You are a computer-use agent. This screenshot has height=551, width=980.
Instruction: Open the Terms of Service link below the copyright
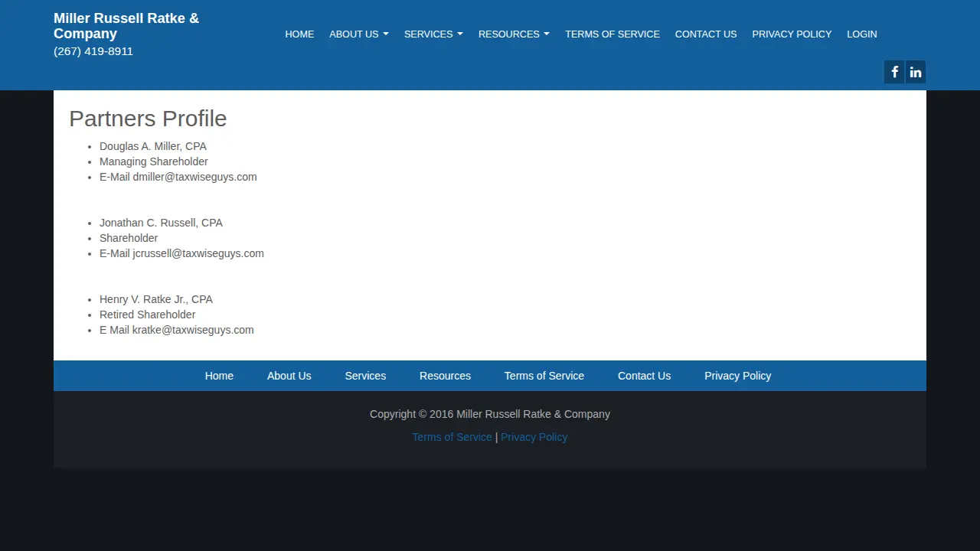[x=452, y=437]
